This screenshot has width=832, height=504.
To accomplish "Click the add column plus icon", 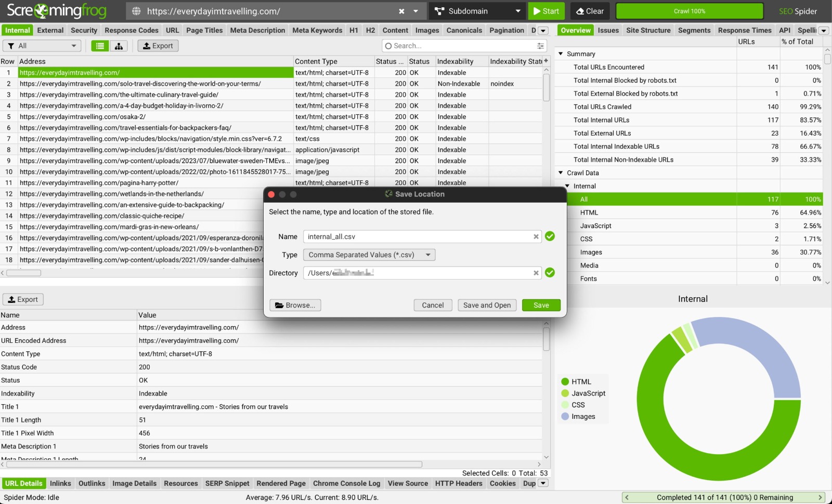I will pyautogui.click(x=545, y=61).
